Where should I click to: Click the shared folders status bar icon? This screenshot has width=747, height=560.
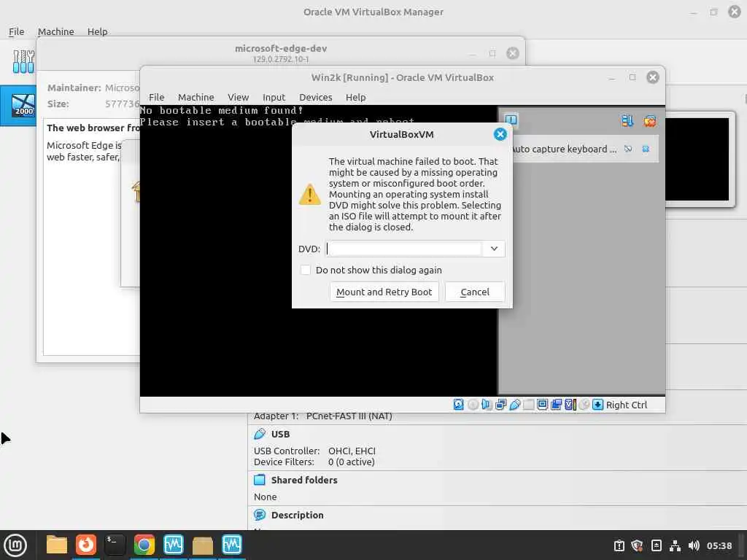pos(528,405)
